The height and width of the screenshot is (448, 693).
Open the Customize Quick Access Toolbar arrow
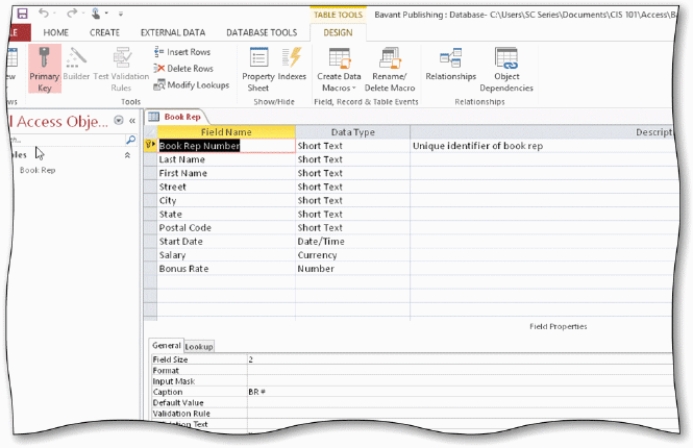tap(120, 14)
